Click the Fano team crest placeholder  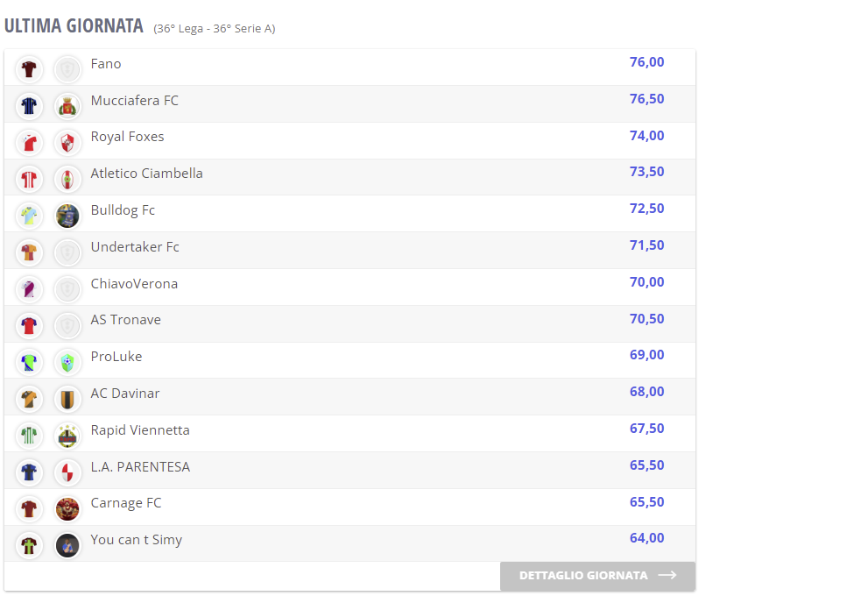(x=67, y=69)
